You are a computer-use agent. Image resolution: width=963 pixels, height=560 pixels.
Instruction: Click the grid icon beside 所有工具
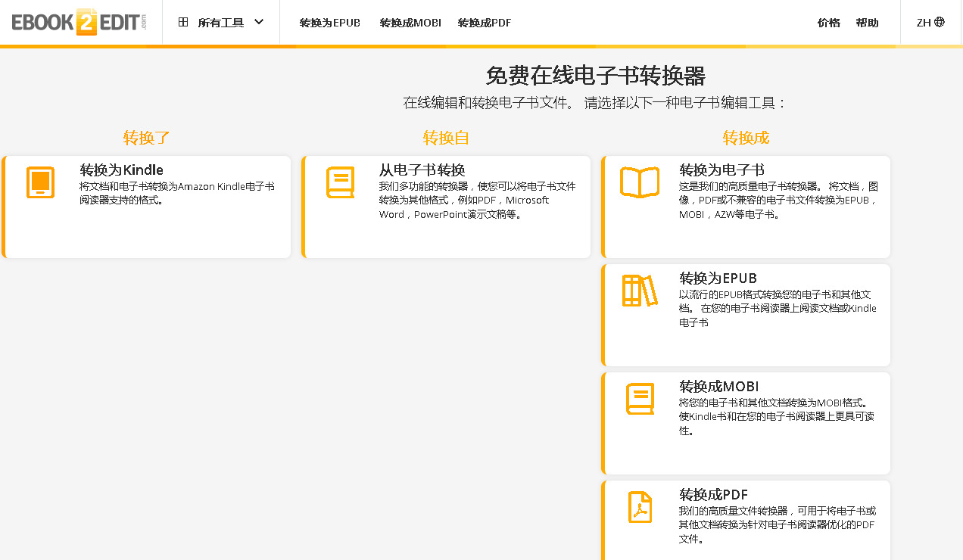tap(183, 23)
